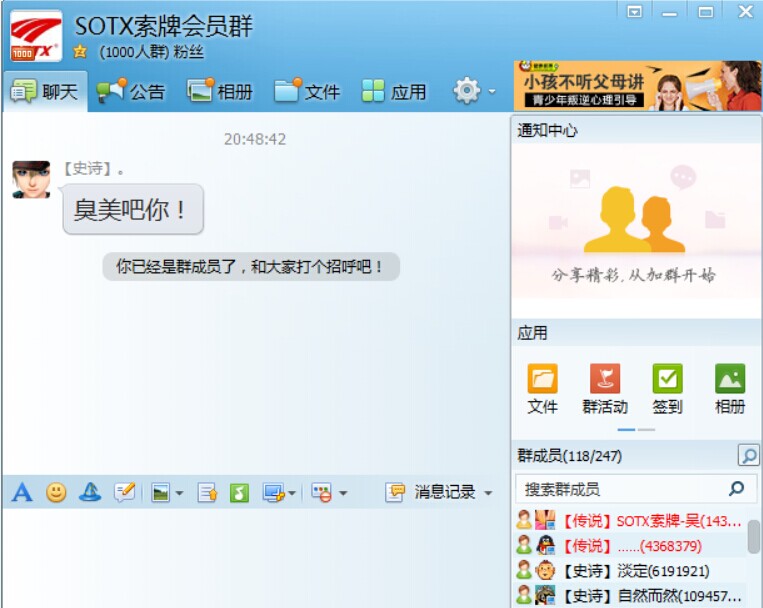This screenshot has width=763, height=608.
Task: Click the member list scrollbar thumb
Action: click(x=754, y=536)
